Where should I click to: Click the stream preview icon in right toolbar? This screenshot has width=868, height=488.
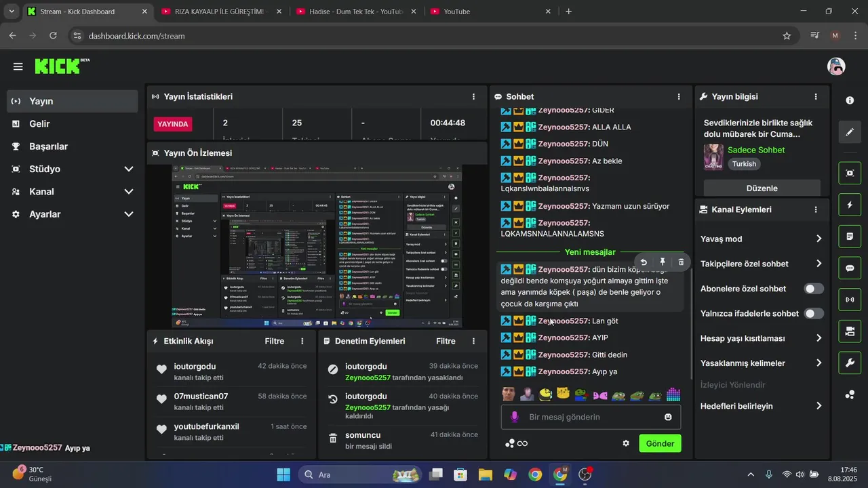[x=850, y=173]
